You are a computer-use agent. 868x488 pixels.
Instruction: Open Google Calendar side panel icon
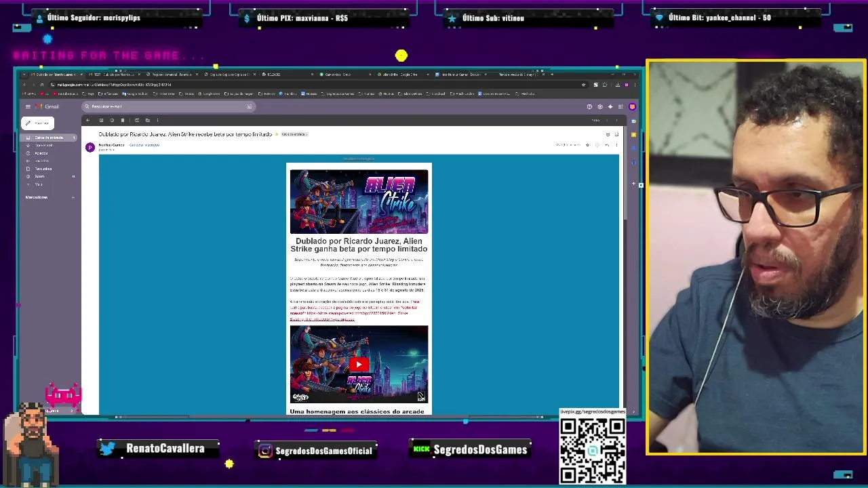633,121
